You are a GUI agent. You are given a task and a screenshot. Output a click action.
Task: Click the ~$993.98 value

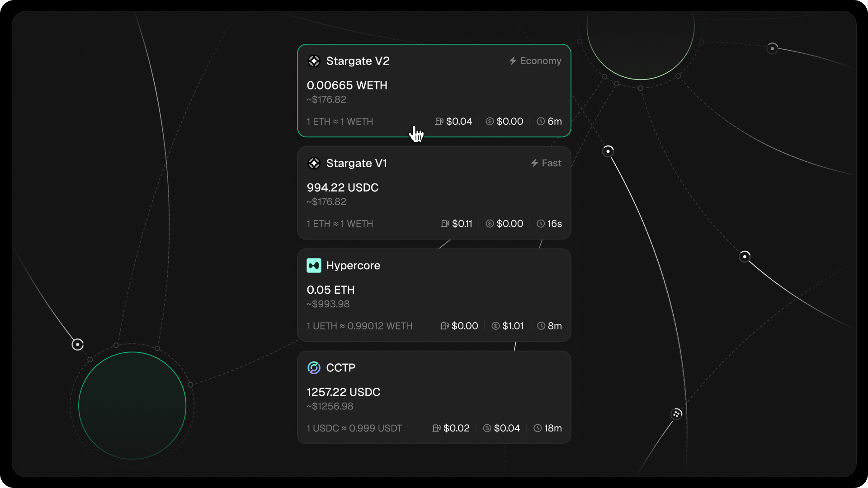pos(328,304)
